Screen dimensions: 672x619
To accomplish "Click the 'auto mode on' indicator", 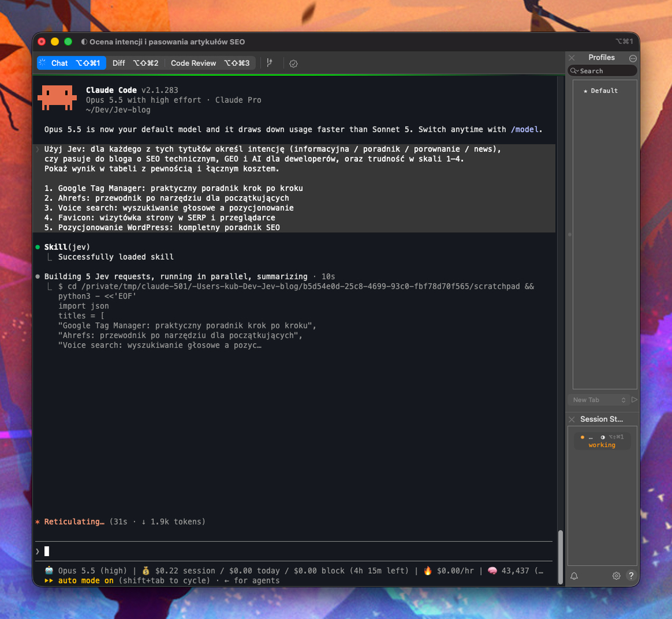I will (86, 581).
